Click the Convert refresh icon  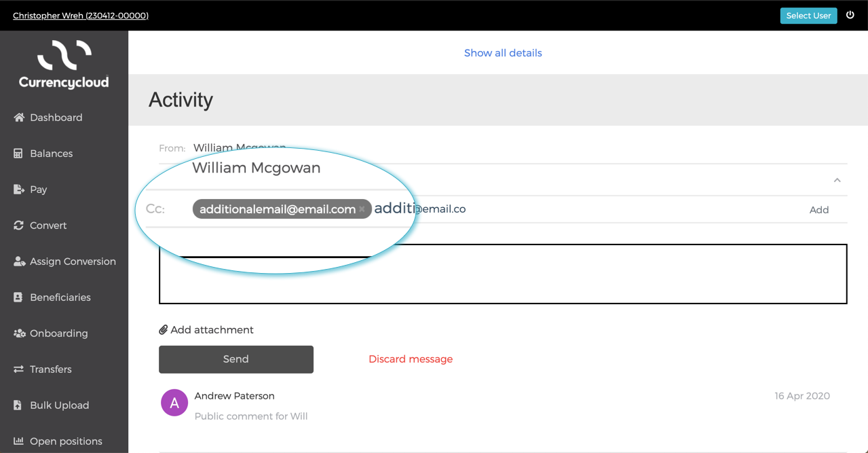click(x=18, y=225)
